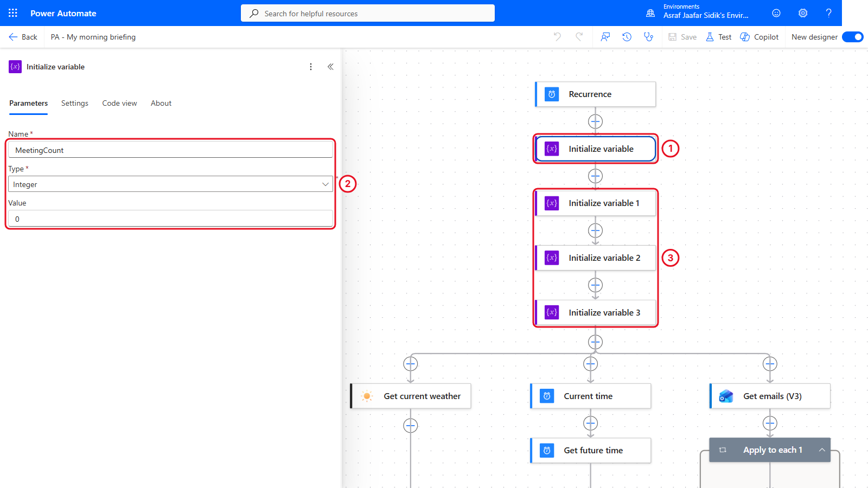Open the more options ellipsis menu
The width and height of the screenshot is (868, 488).
(x=311, y=67)
